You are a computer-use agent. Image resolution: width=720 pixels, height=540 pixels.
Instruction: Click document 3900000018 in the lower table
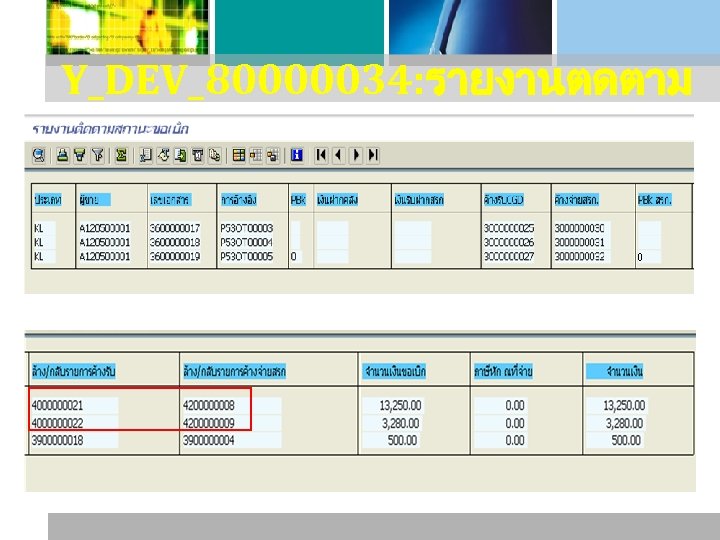(57, 440)
